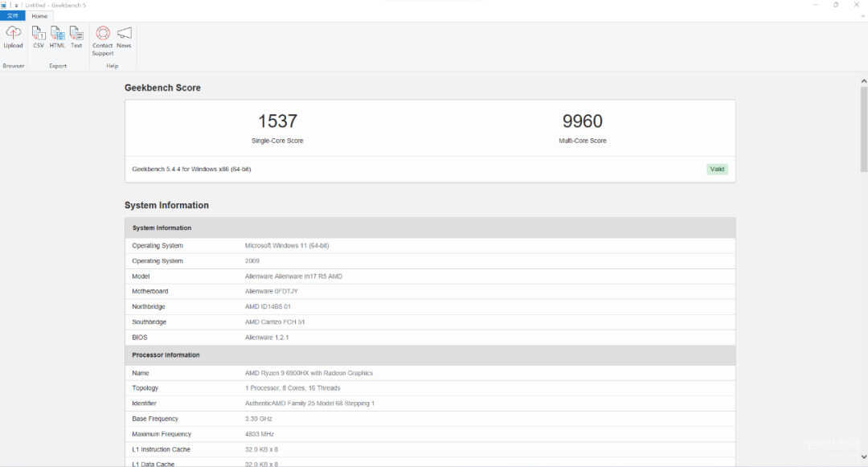Close the Geekbench window
Image resolution: width=868 pixels, height=467 pixels.
857,5
